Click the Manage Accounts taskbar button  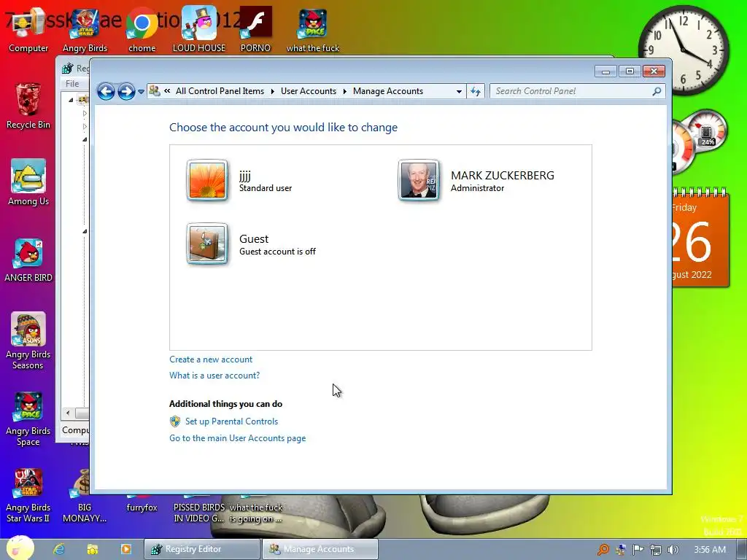tap(320, 549)
